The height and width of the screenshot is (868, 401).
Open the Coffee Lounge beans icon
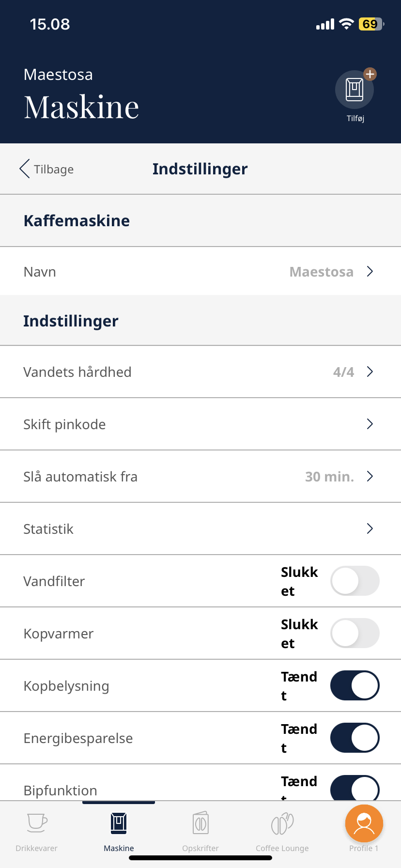282,823
